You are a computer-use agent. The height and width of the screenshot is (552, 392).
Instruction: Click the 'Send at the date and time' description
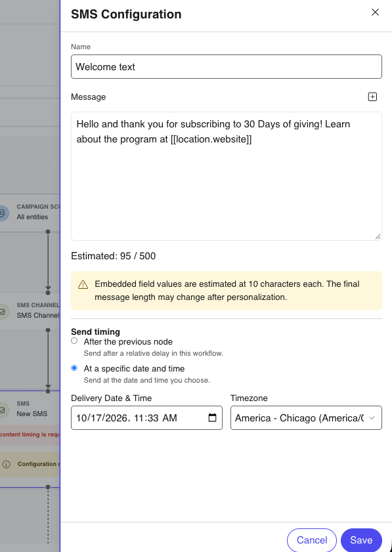click(x=147, y=380)
